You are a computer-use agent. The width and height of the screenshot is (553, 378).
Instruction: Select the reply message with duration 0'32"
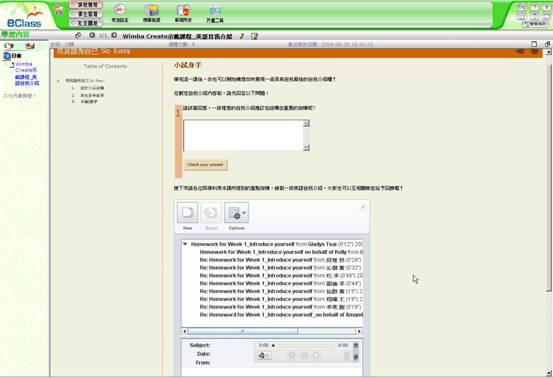click(280, 268)
